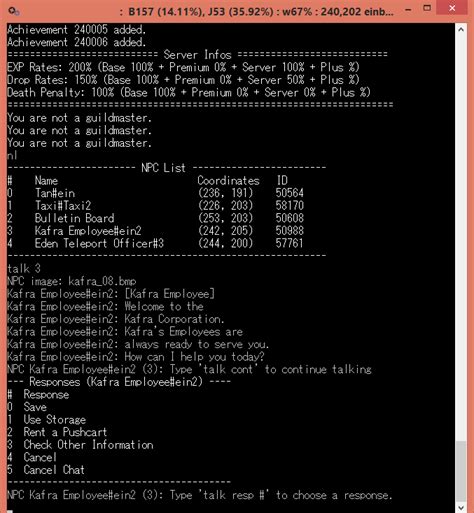This screenshot has height=513, width=474.
Task: Click 'Eden Teleport Officer#3' NPC list row
Action: tap(155, 243)
